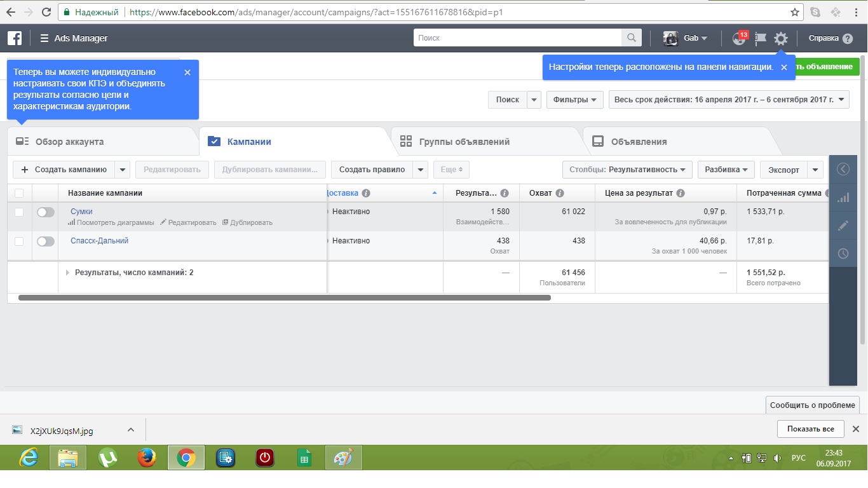
Task: Open the Ads Manager hamburger menu
Action: click(44, 38)
